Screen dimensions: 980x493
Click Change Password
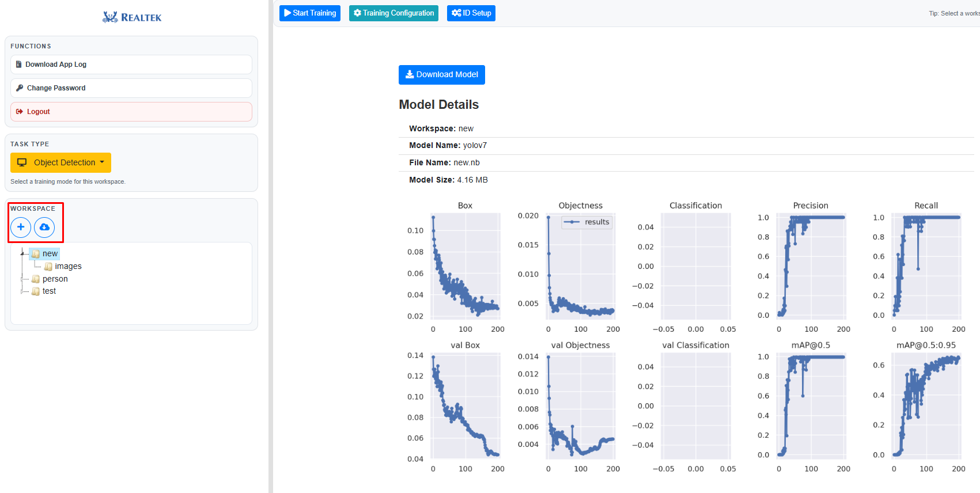(131, 88)
